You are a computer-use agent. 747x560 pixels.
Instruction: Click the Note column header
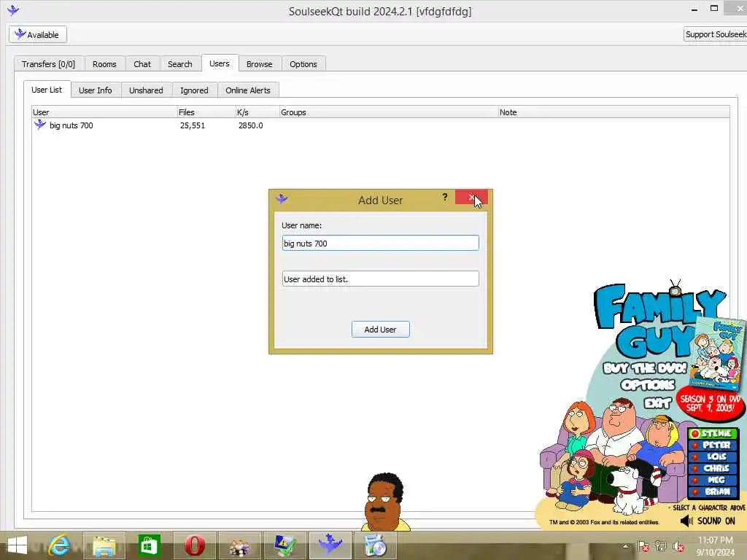pyautogui.click(x=614, y=112)
